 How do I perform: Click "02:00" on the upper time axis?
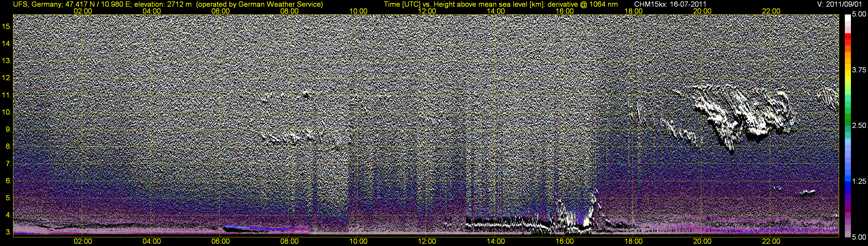pyautogui.click(x=83, y=11)
